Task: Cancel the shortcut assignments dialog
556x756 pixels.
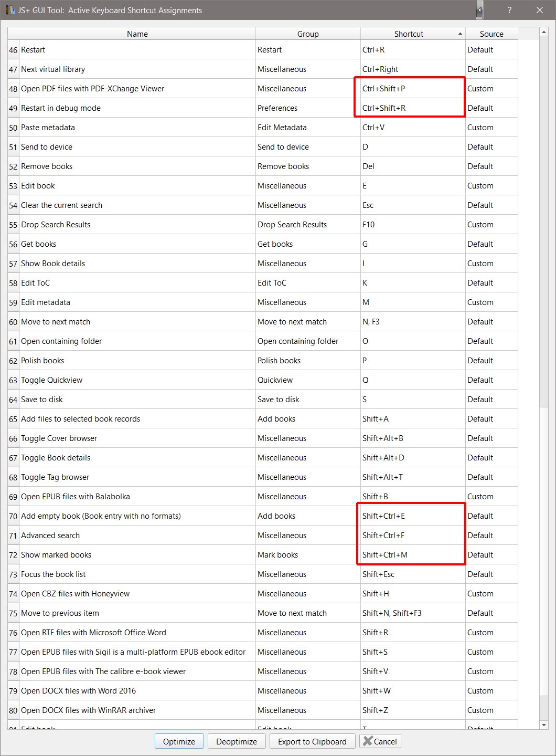Action: tap(380, 741)
